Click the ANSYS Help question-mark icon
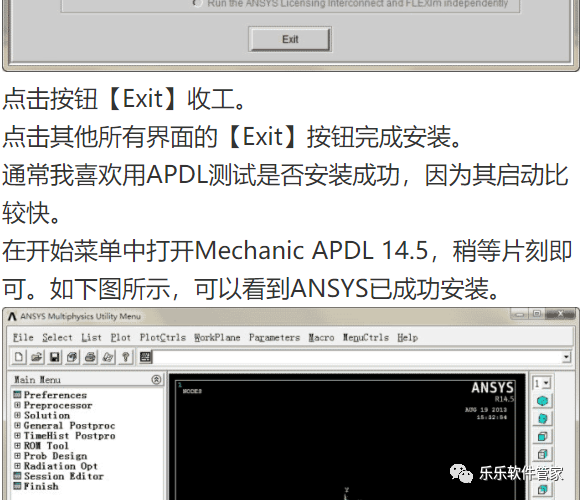Viewport: 582px width, 500px height. pyautogui.click(x=125, y=357)
